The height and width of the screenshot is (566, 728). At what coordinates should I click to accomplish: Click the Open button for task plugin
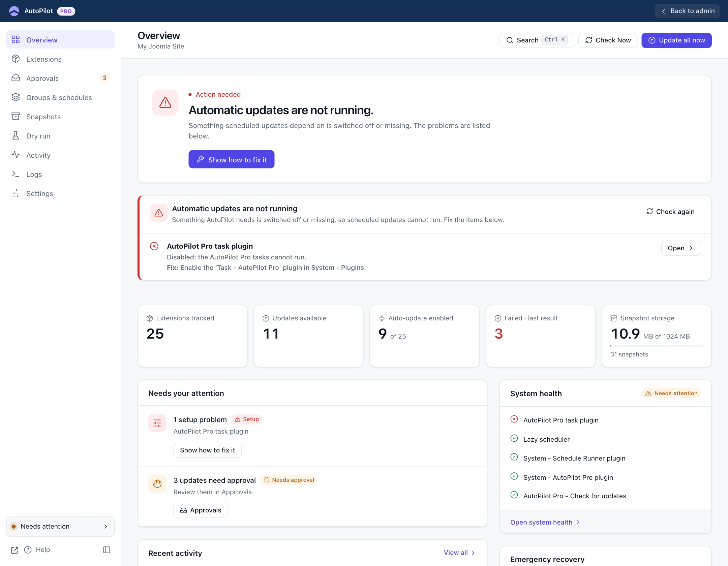click(x=681, y=248)
